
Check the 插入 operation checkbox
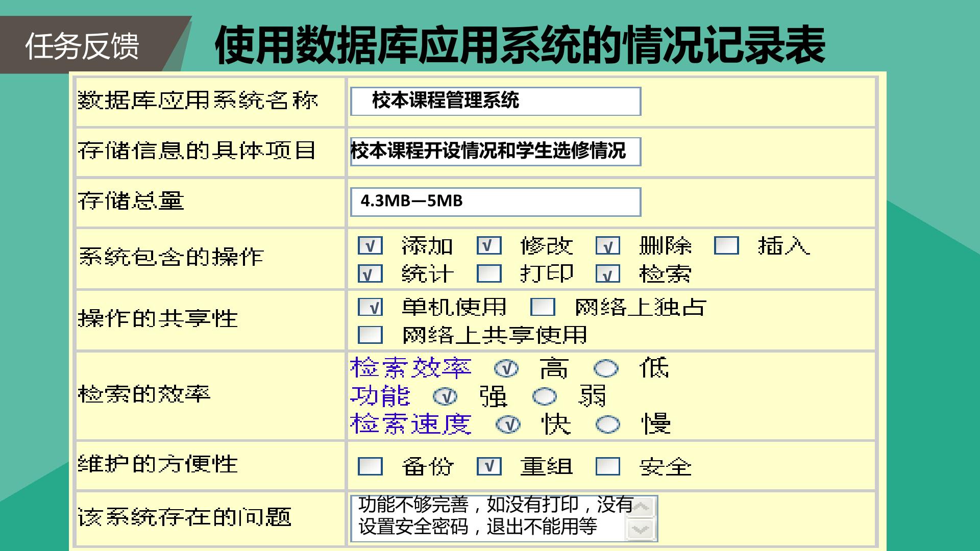(726, 245)
